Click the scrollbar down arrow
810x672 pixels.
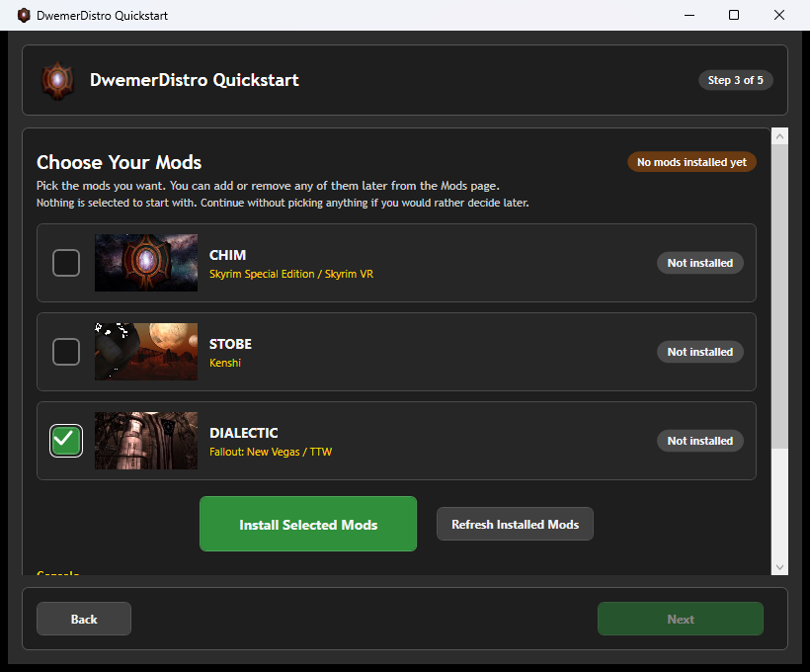pyautogui.click(x=779, y=567)
